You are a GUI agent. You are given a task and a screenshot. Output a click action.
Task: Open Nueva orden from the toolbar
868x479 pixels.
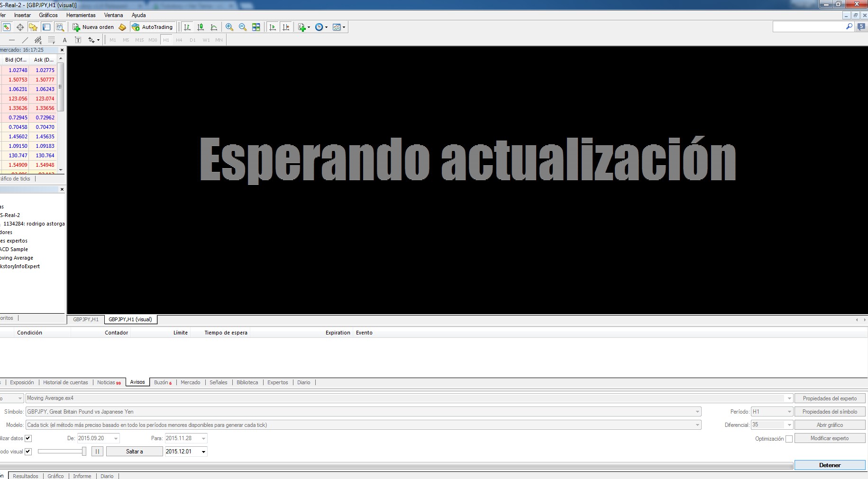pyautogui.click(x=93, y=27)
